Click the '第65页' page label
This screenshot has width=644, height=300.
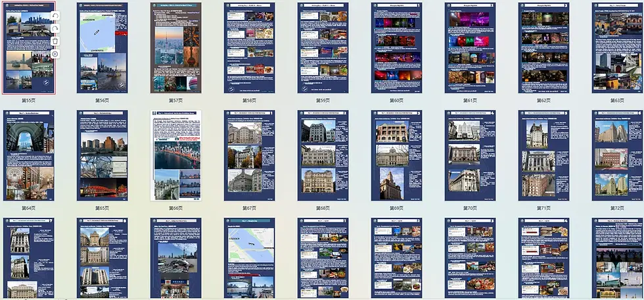(103, 208)
